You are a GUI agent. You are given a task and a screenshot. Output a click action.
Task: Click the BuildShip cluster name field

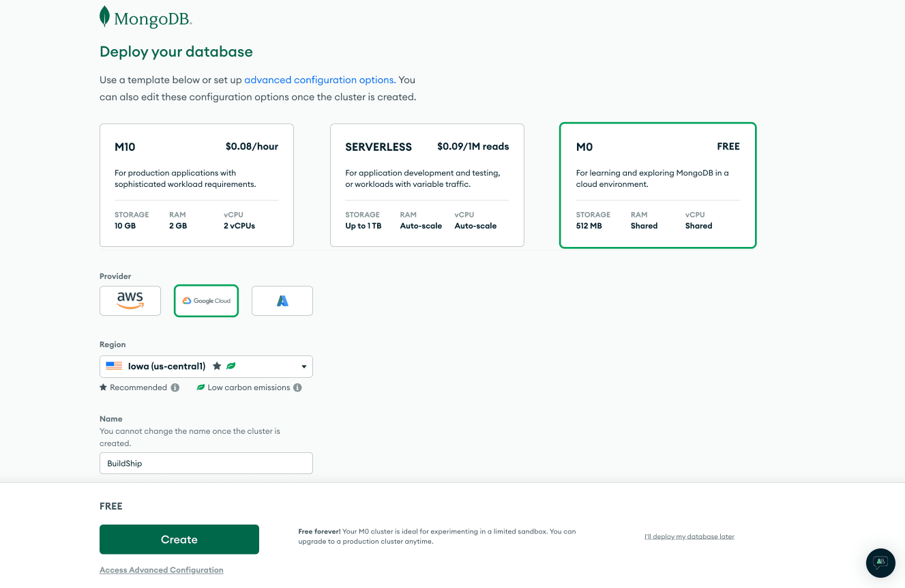pos(206,462)
